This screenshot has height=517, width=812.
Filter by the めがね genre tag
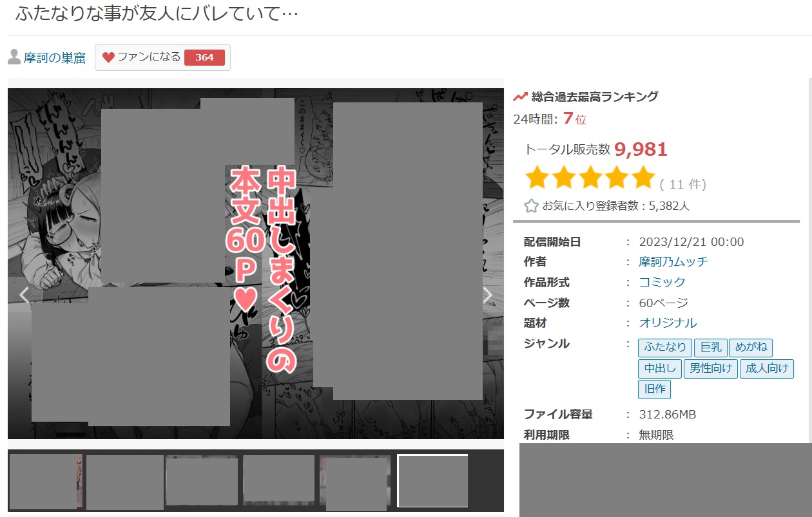751,348
